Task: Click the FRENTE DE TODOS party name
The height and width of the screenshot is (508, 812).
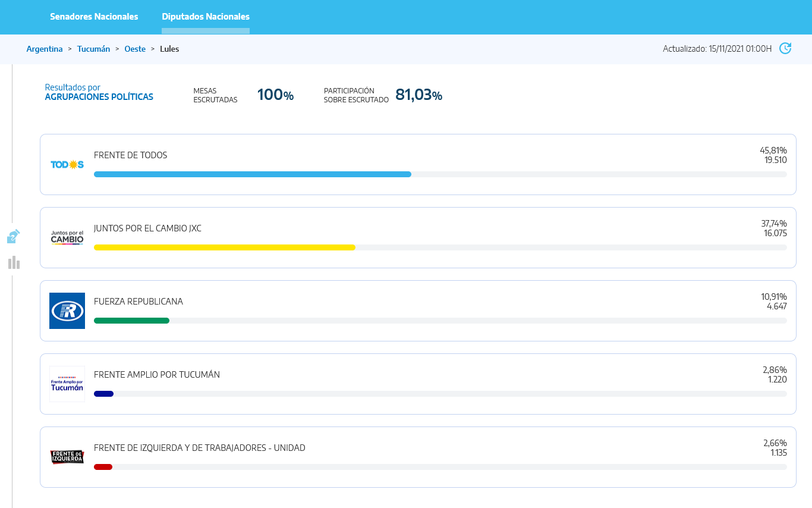Action: click(x=131, y=155)
